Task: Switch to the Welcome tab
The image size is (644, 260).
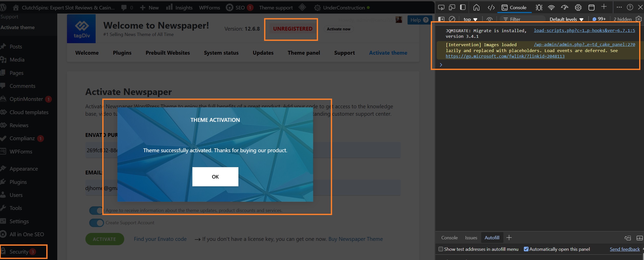Action: pos(87,53)
